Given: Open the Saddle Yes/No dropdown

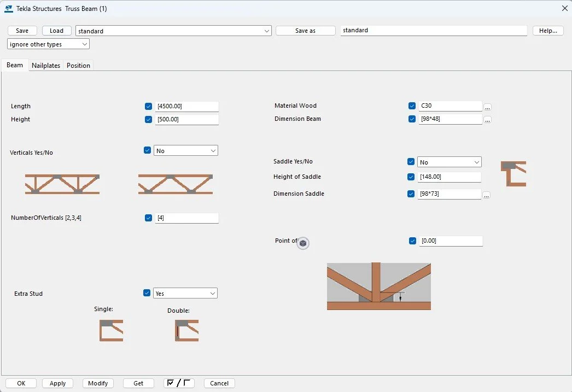Looking at the screenshot, I should click(x=450, y=162).
